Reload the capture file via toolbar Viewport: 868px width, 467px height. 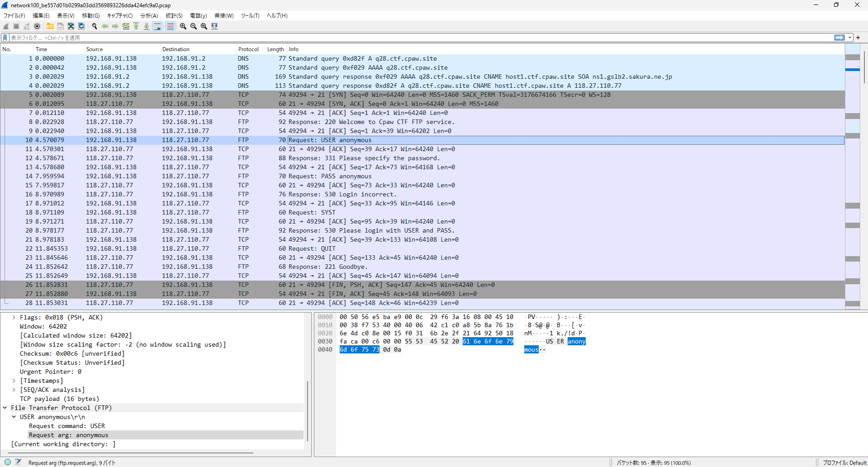81,26
